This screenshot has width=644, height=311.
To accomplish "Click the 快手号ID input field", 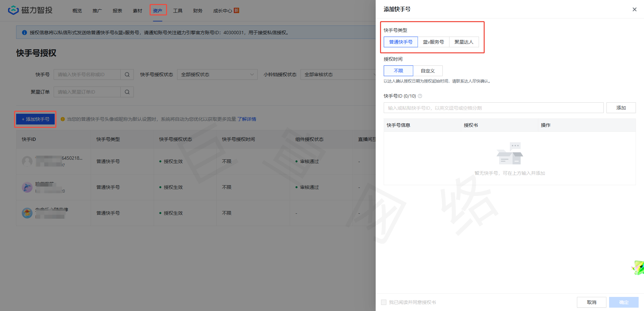I will (x=493, y=108).
